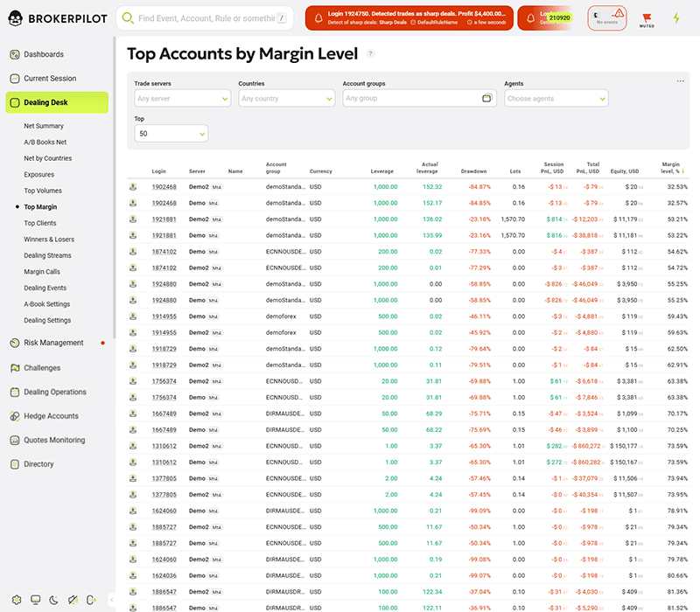Open the Any server dropdown
The width and height of the screenshot is (700, 612).
tap(181, 99)
